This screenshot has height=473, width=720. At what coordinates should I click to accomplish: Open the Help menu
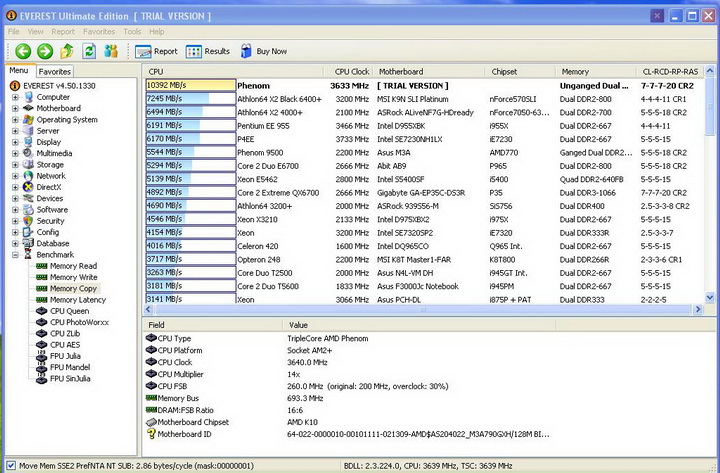point(157,32)
